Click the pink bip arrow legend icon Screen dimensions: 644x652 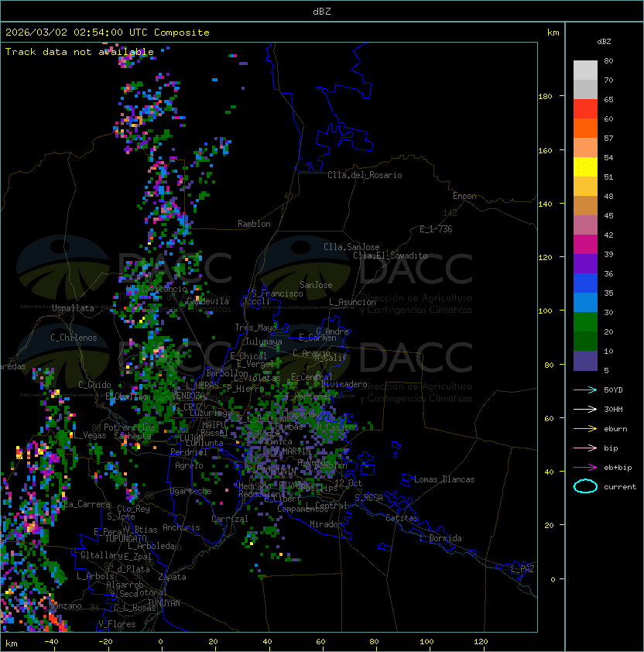tap(585, 448)
